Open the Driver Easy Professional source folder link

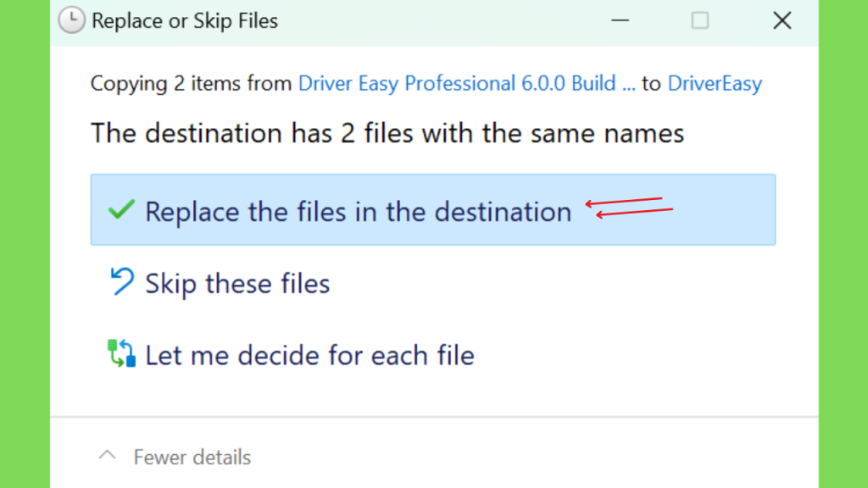467,84
